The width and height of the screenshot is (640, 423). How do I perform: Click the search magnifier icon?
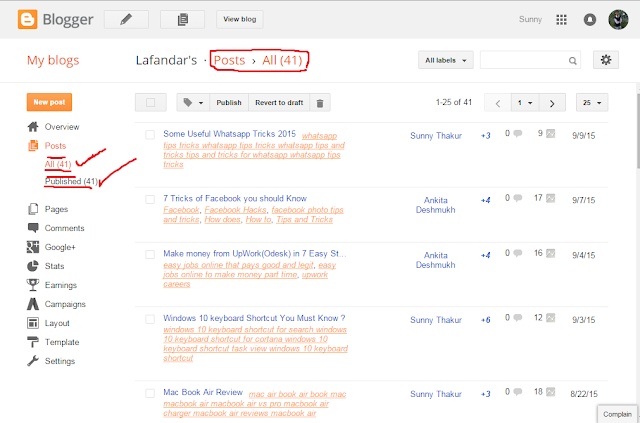coord(573,61)
